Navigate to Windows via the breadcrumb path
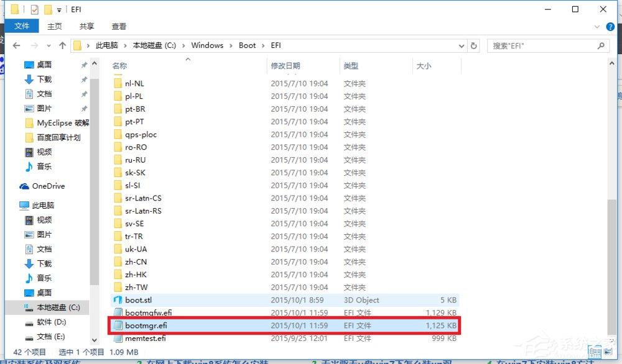Viewport: 622px width, 364px height. [207, 45]
